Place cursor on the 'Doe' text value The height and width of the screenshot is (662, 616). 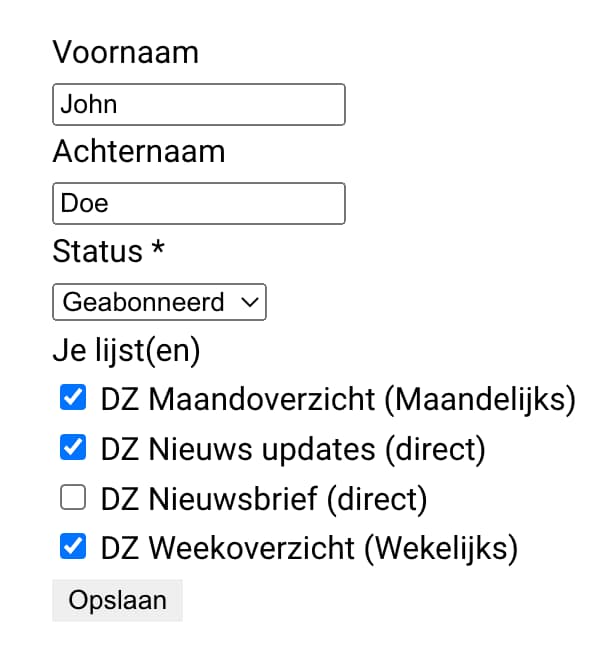coord(85,203)
